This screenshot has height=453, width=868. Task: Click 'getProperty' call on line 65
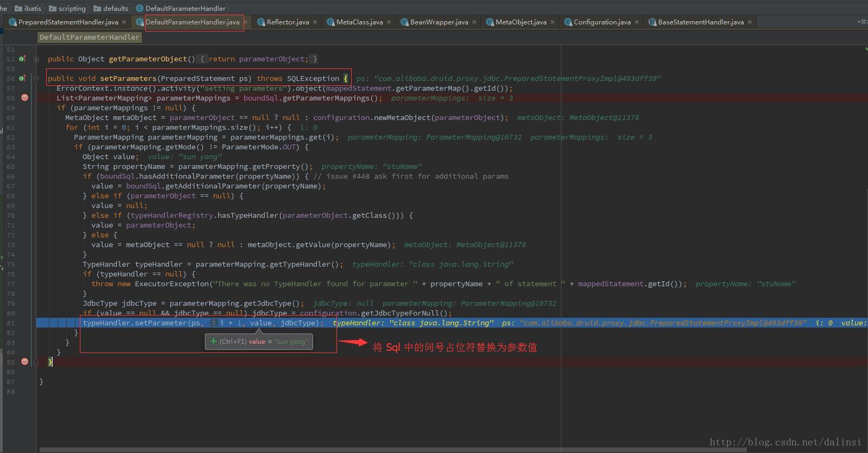pyautogui.click(x=276, y=166)
